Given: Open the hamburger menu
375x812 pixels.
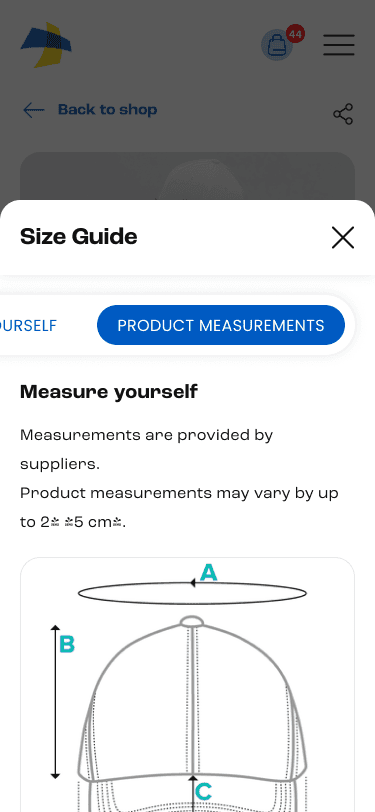Looking at the screenshot, I should (339, 45).
